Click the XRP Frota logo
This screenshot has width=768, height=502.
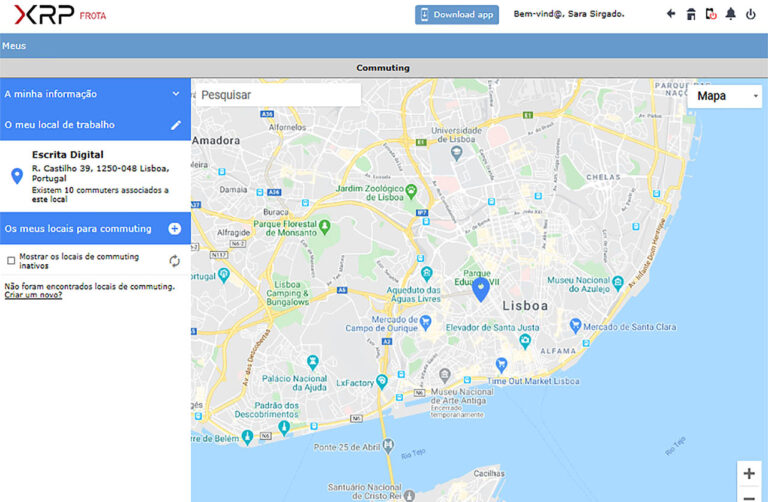(60, 15)
